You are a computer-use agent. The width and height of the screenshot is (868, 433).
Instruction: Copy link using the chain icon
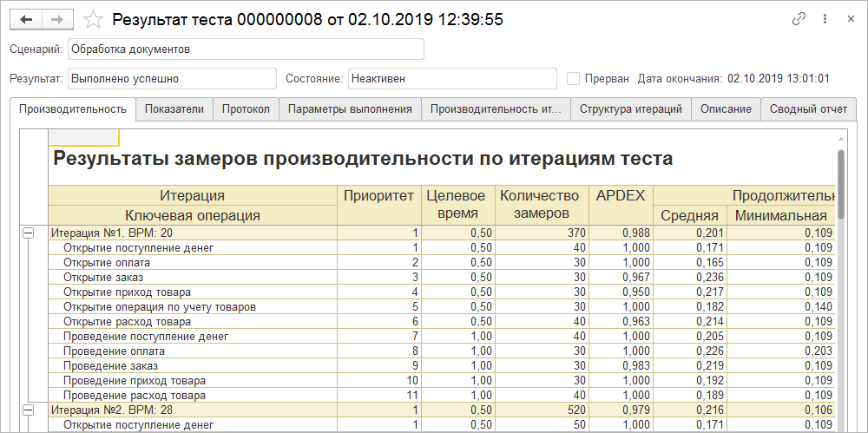click(x=799, y=19)
